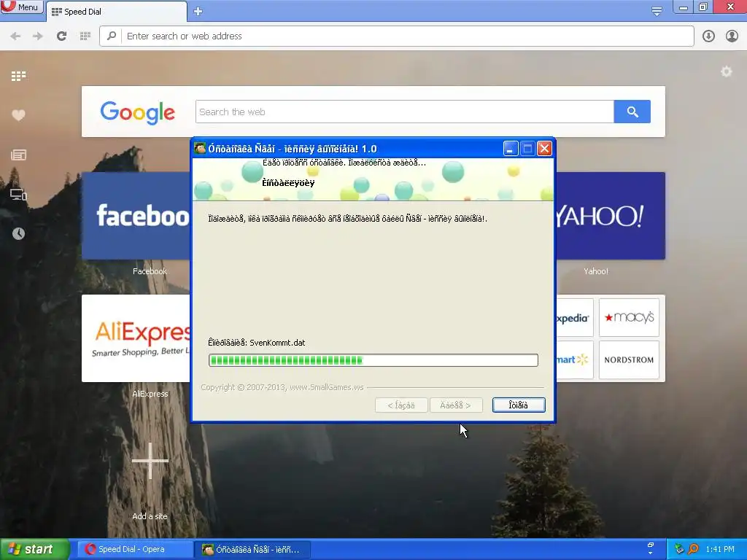Open the user account icon
Screen dimensions: 747x560
pos(732,36)
